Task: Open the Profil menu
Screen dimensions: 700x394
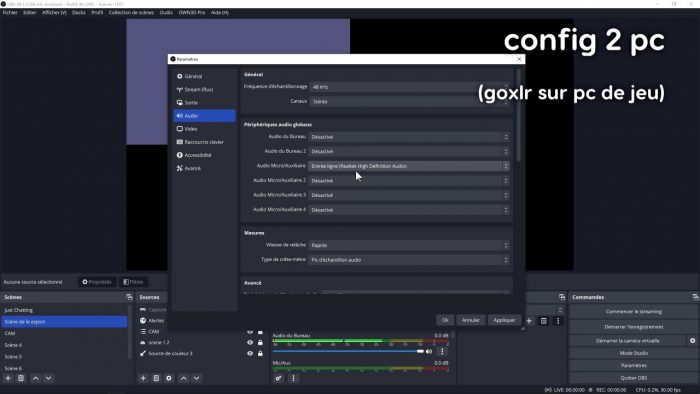Action: pyautogui.click(x=97, y=12)
